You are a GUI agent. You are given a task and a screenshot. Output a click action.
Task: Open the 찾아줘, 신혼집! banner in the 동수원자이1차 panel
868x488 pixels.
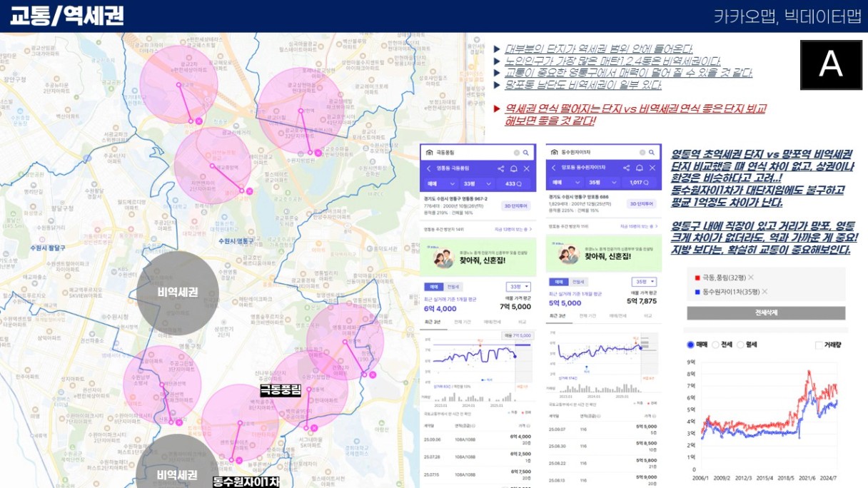603,253
